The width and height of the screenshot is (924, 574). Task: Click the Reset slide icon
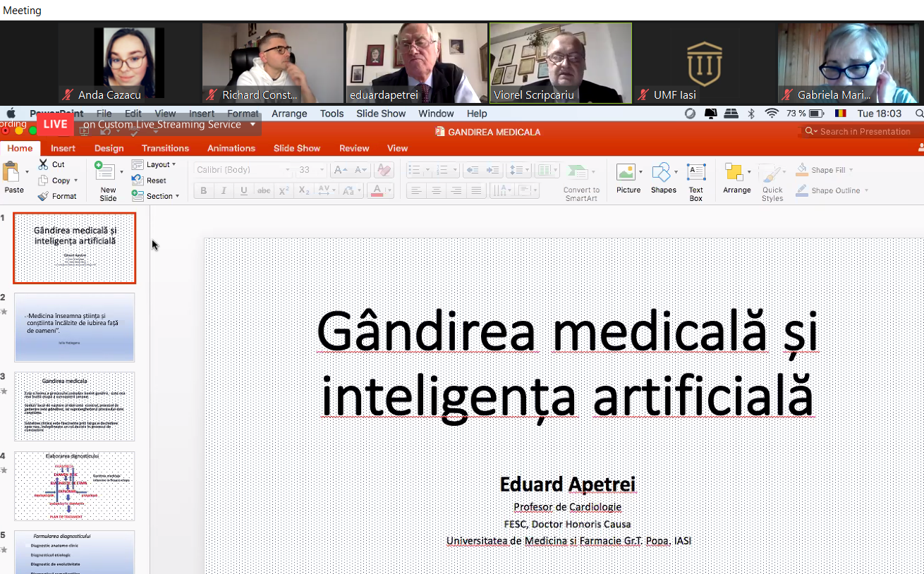[x=138, y=180]
